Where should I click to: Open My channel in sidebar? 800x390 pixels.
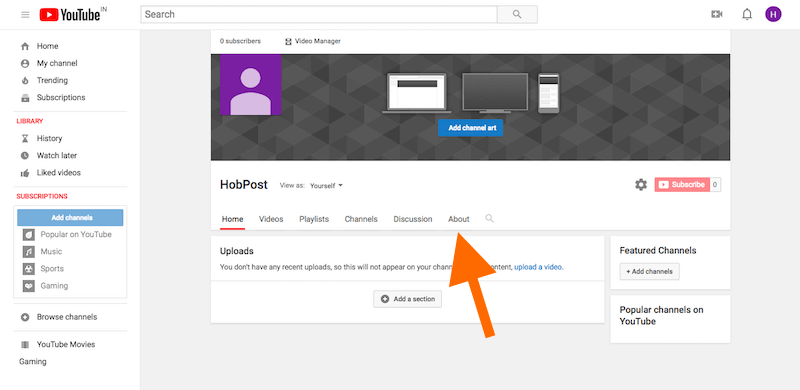click(x=57, y=63)
